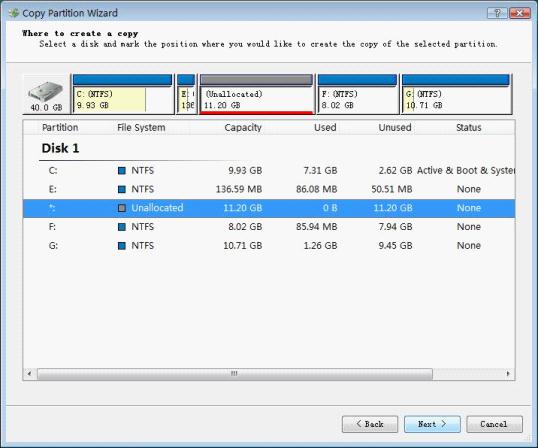Click the blue NTFS icon in G: row
The width and height of the screenshot is (538, 448).
pos(122,246)
